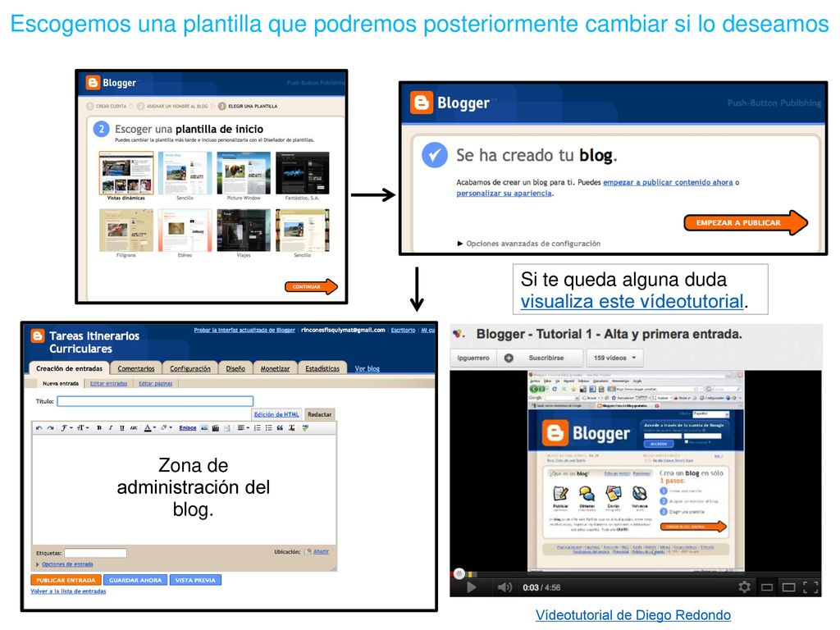
Task: Click the GUARDAR AHORA button
Action: click(x=135, y=580)
